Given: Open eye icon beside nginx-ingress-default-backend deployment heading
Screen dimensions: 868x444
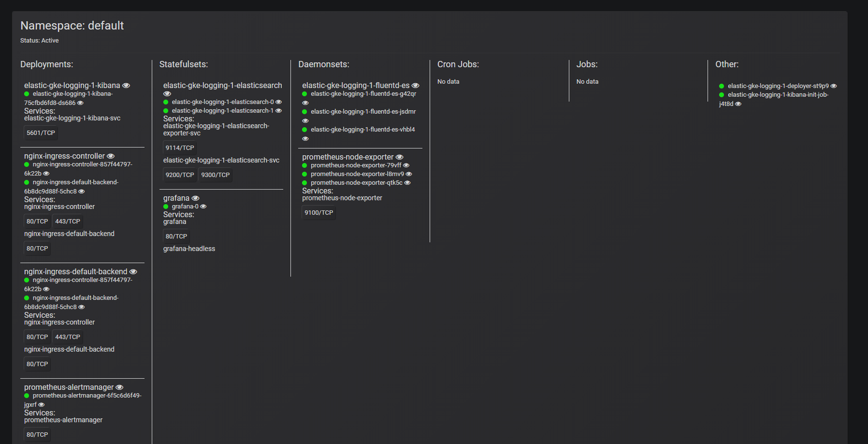Looking at the screenshot, I should coord(133,272).
